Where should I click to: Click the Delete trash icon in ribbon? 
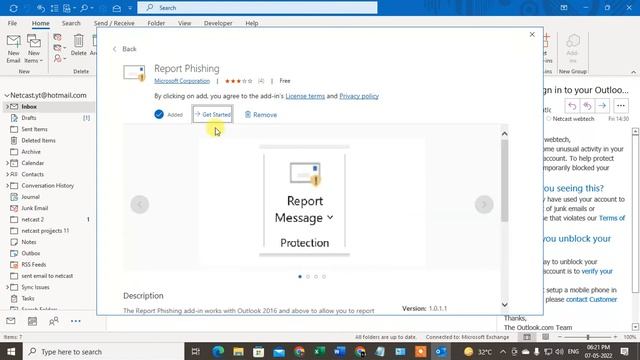click(x=78, y=45)
